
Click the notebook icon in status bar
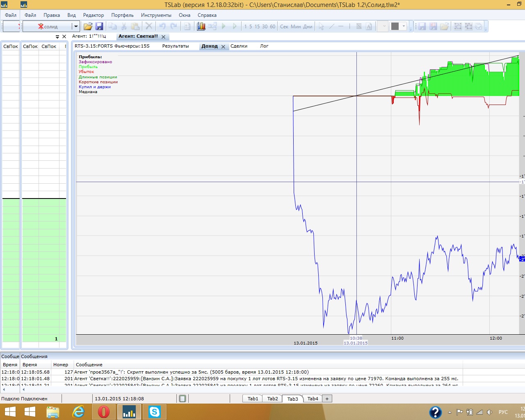(x=183, y=398)
